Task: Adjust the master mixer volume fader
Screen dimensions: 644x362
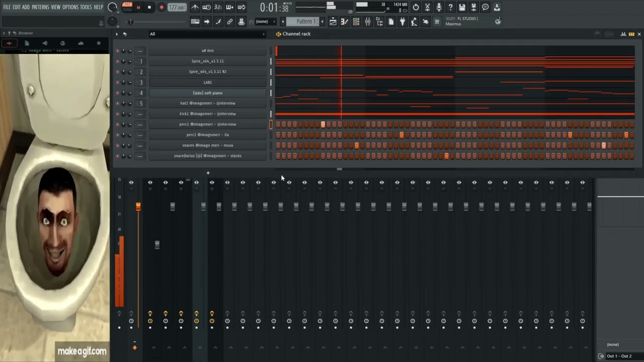Action: pyautogui.click(x=138, y=207)
